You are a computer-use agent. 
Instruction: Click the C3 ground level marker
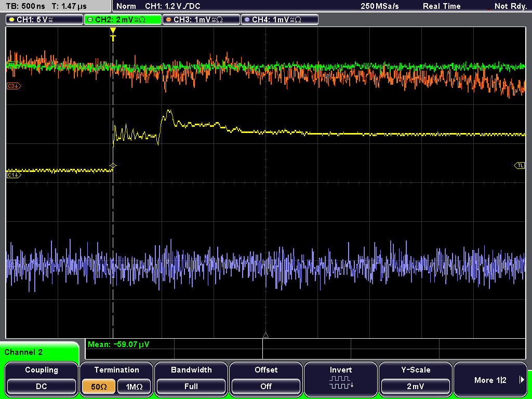click(x=14, y=86)
